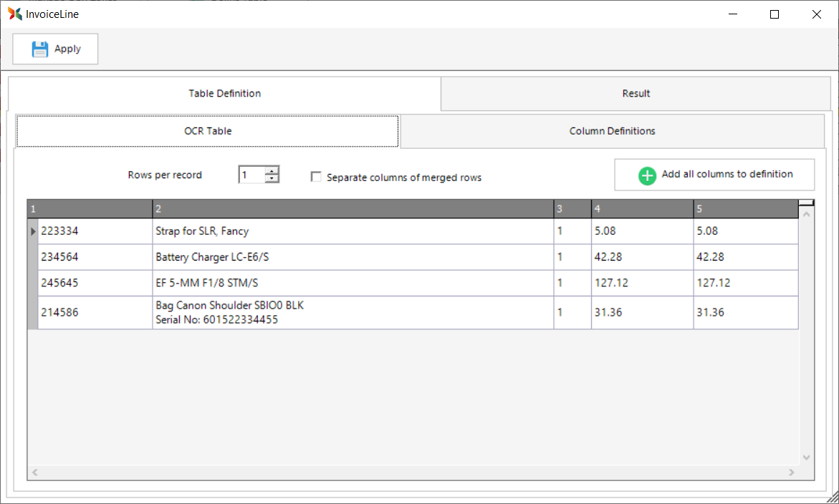Decrease Rows per record with down arrow
This screenshot has height=504, width=839.
[x=272, y=179]
